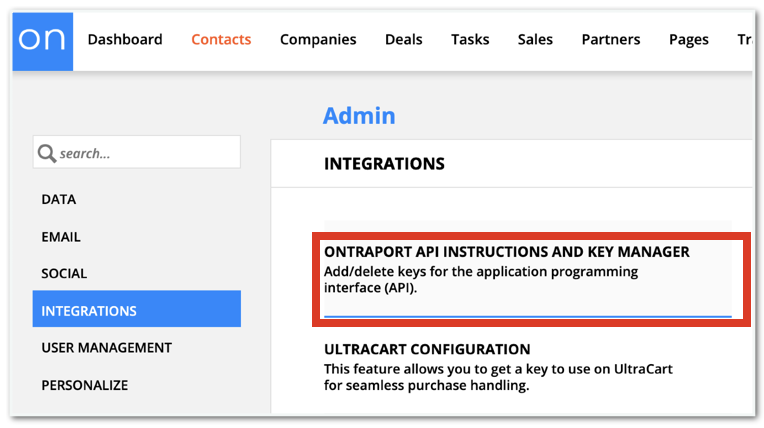The height and width of the screenshot is (428, 764).
Task: Open the Partners section
Action: coord(611,39)
